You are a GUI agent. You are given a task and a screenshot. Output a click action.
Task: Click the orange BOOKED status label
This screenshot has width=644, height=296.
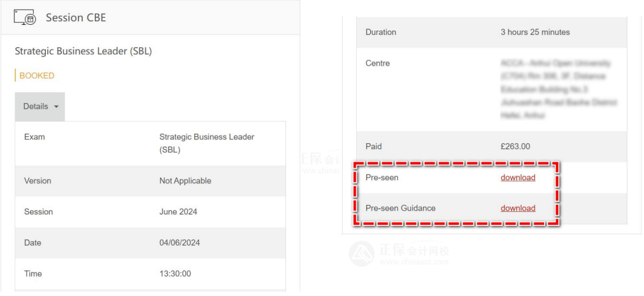[x=36, y=76]
